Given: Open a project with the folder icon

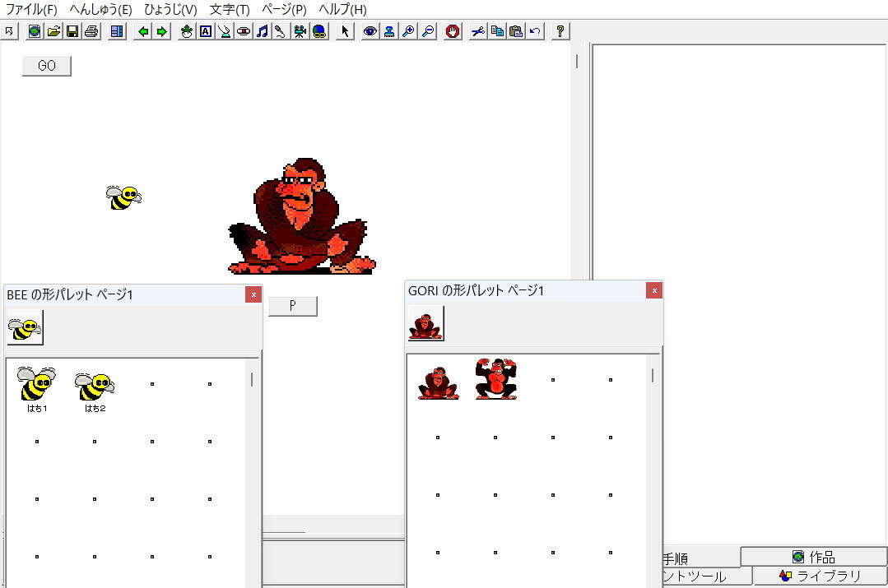Looking at the screenshot, I should [53, 32].
